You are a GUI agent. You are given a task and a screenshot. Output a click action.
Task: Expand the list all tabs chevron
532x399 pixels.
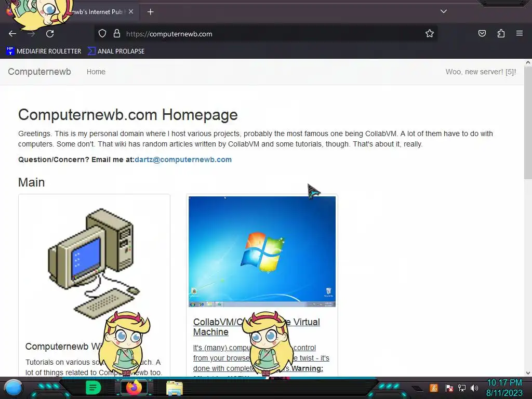(x=444, y=11)
